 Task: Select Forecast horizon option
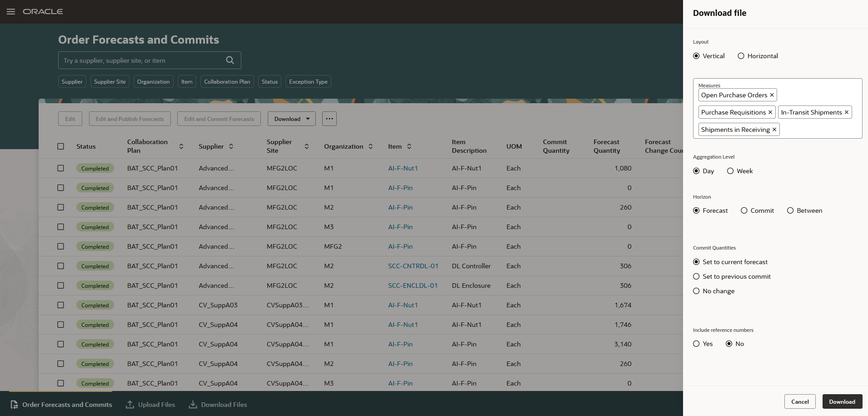pyautogui.click(x=696, y=211)
